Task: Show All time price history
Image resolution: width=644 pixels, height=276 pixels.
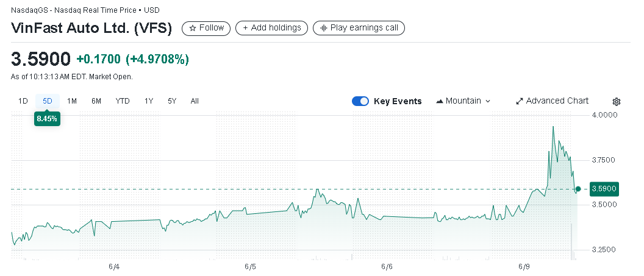Action: (x=195, y=101)
